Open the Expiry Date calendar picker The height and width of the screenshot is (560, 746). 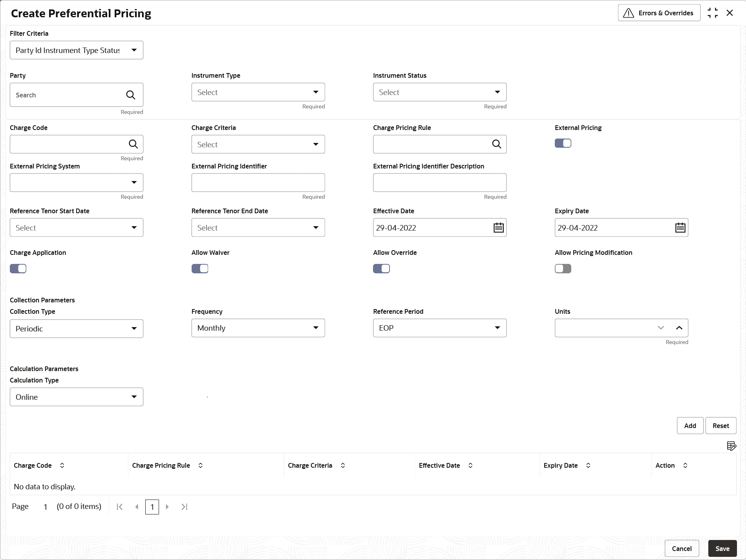click(680, 228)
